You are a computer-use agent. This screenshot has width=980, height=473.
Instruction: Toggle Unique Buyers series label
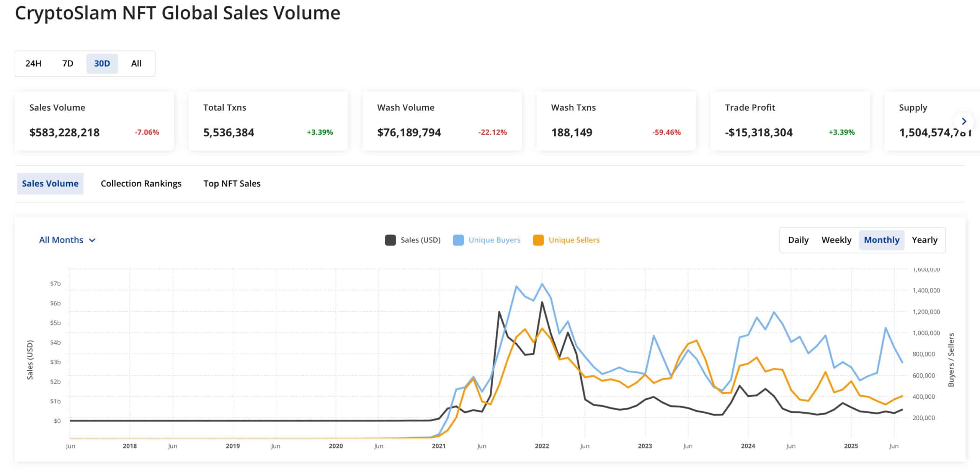[x=494, y=240]
